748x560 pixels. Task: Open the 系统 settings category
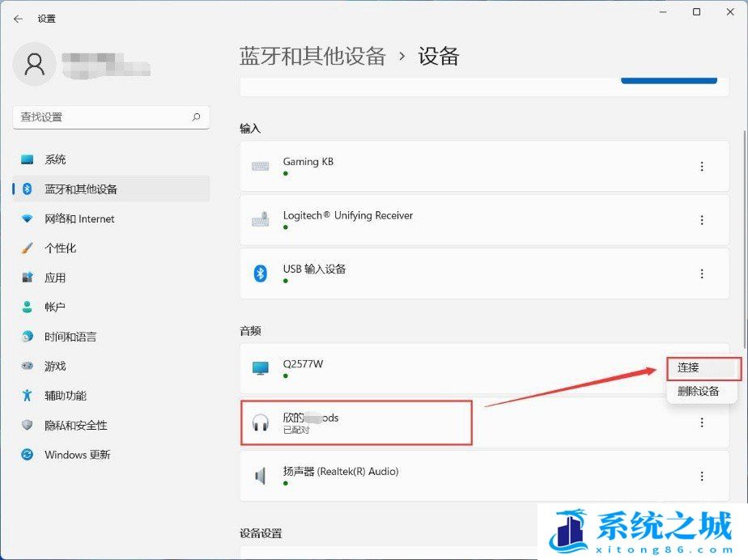coord(55,159)
